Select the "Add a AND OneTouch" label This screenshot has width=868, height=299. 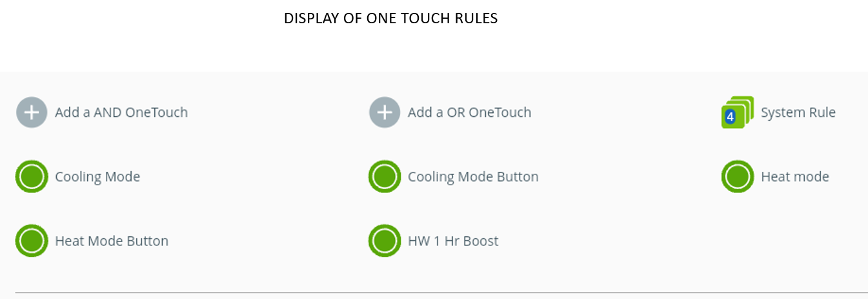tap(121, 112)
